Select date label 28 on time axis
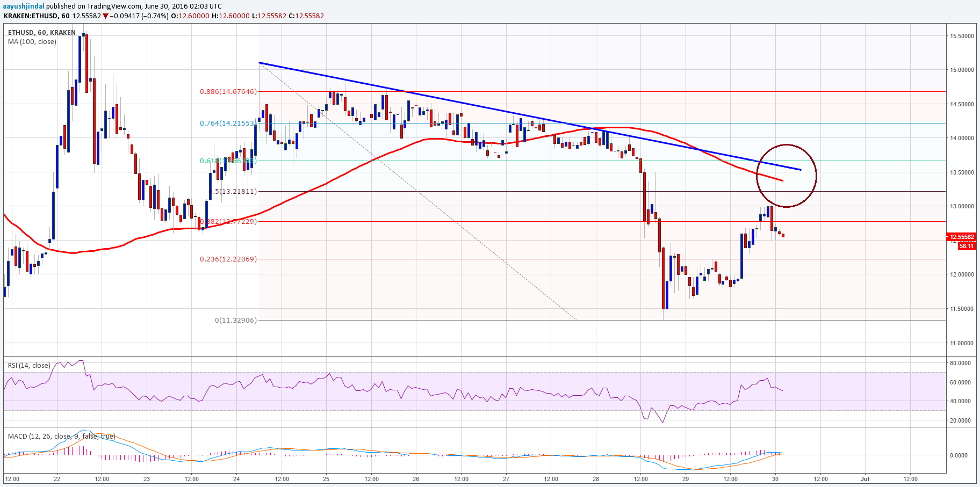 click(x=596, y=479)
